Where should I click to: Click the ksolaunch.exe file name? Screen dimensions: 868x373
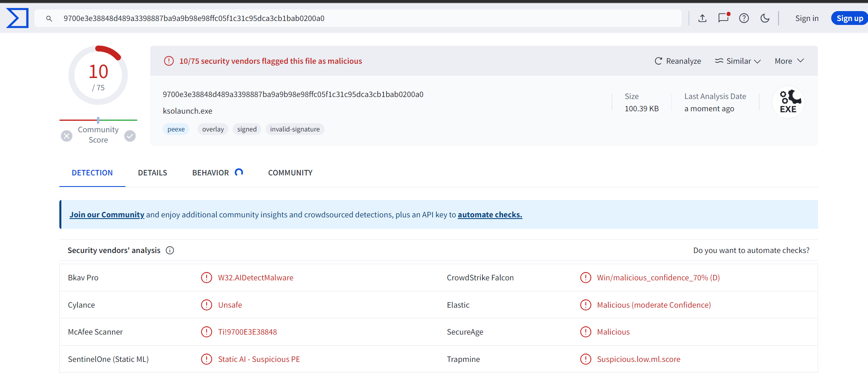pyautogui.click(x=188, y=111)
